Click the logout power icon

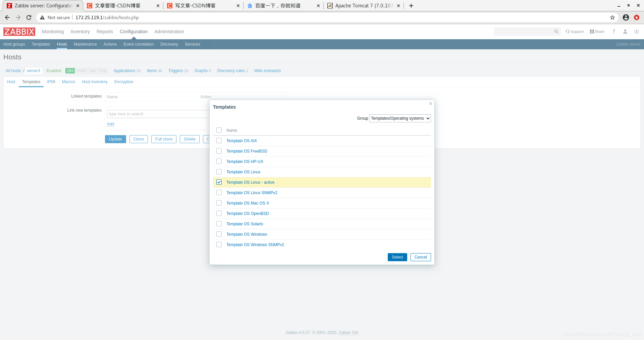[x=636, y=32]
